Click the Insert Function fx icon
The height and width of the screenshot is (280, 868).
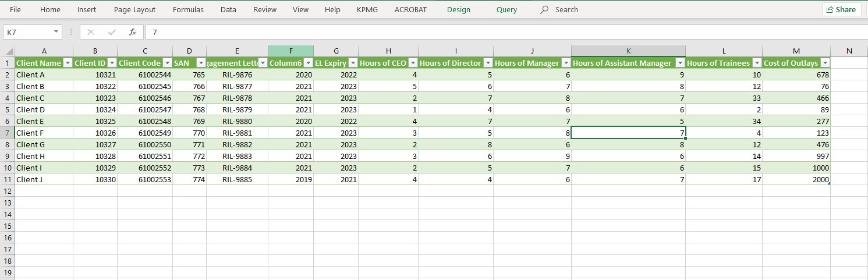(133, 32)
